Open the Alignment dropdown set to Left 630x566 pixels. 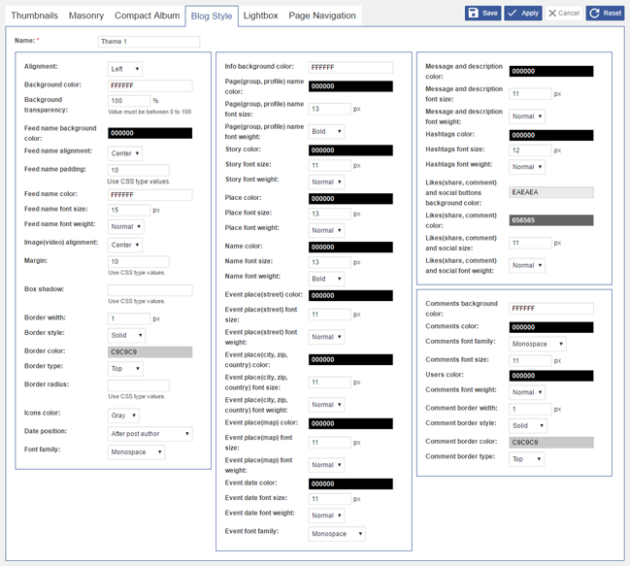125,69
